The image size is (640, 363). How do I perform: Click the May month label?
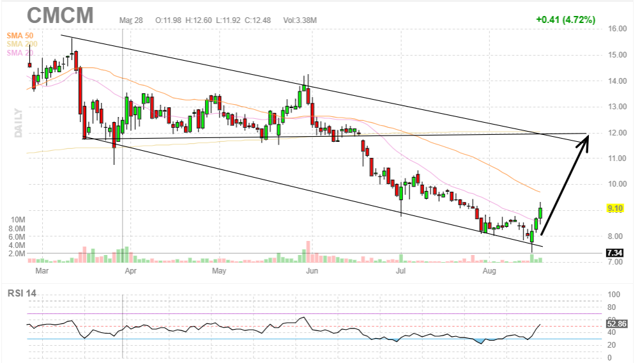[x=219, y=271]
